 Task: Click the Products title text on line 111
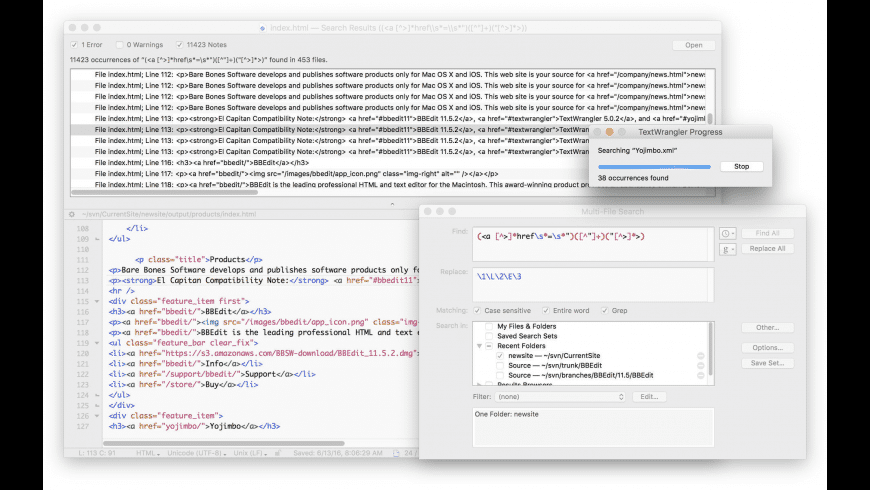coord(227,260)
